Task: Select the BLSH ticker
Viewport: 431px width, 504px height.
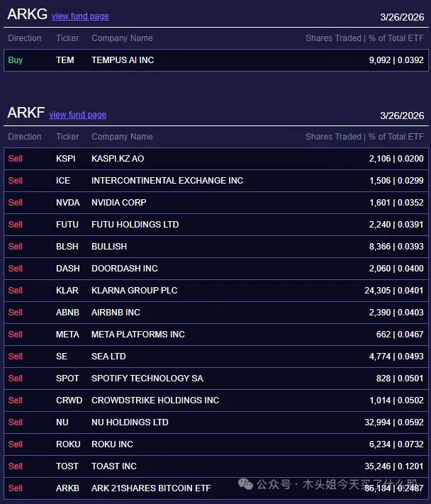Action: [67, 247]
